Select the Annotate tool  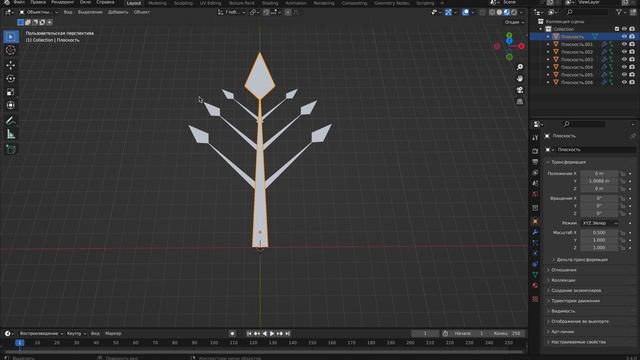pyautogui.click(x=11, y=120)
